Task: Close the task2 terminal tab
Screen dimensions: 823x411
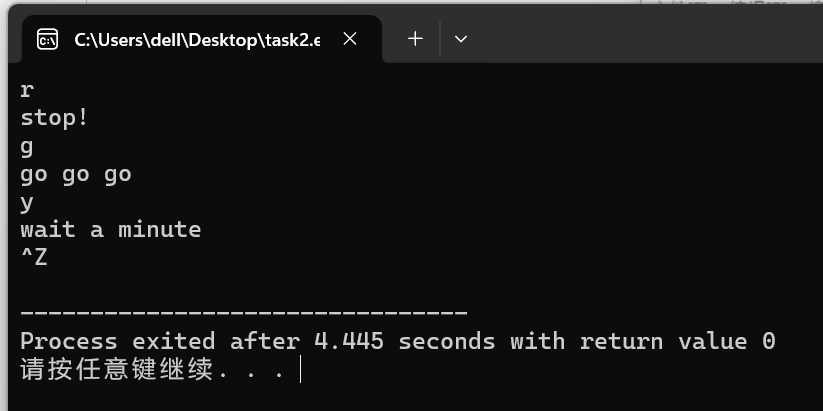Action: coord(350,39)
